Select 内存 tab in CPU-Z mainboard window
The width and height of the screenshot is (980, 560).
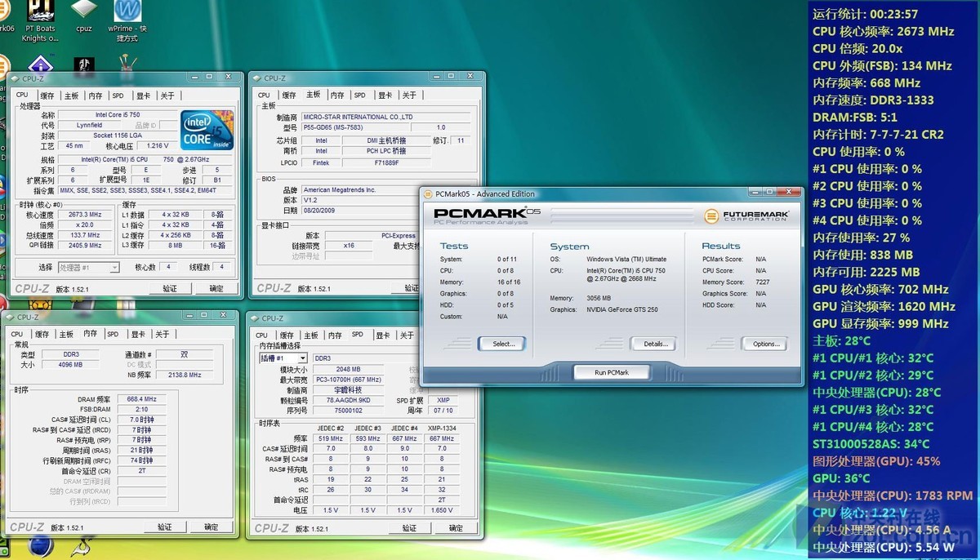click(337, 95)
